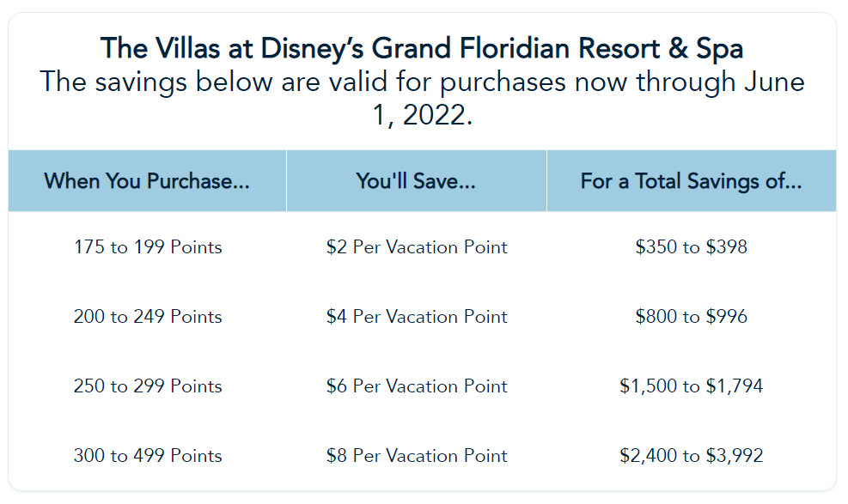Click the 'When You Purchase...' column header

(x=147, y=181)
